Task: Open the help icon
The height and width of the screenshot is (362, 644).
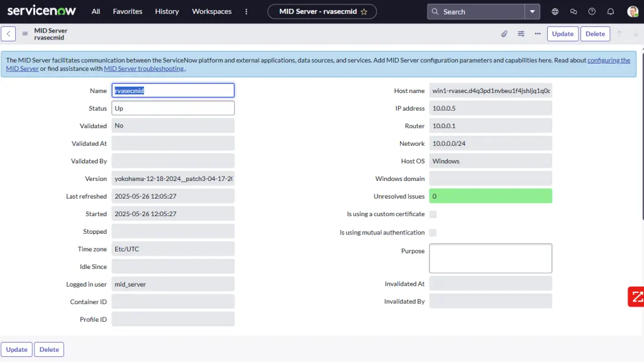Action: click(592, 11)
